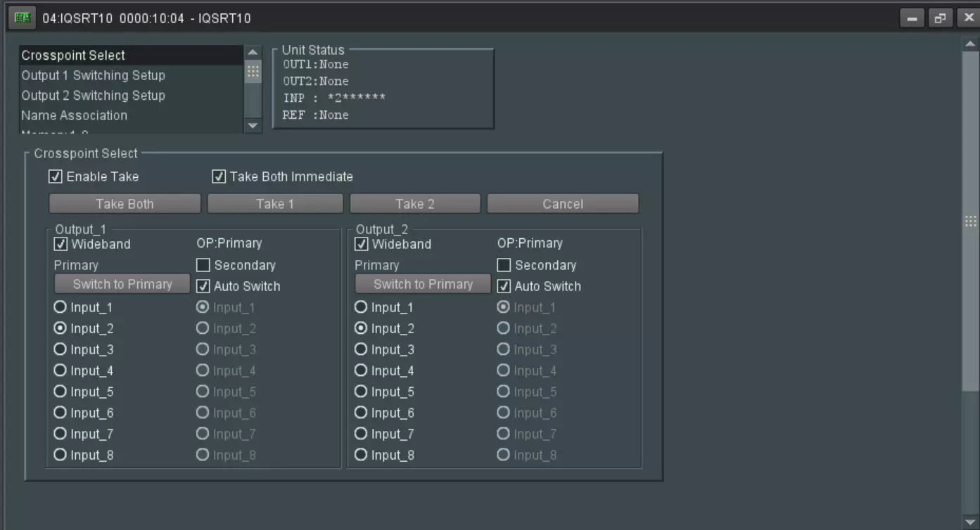This screenshot has width=980, height=530.
Task: Click OP:Primary label in Output_1
Action: 229,243
